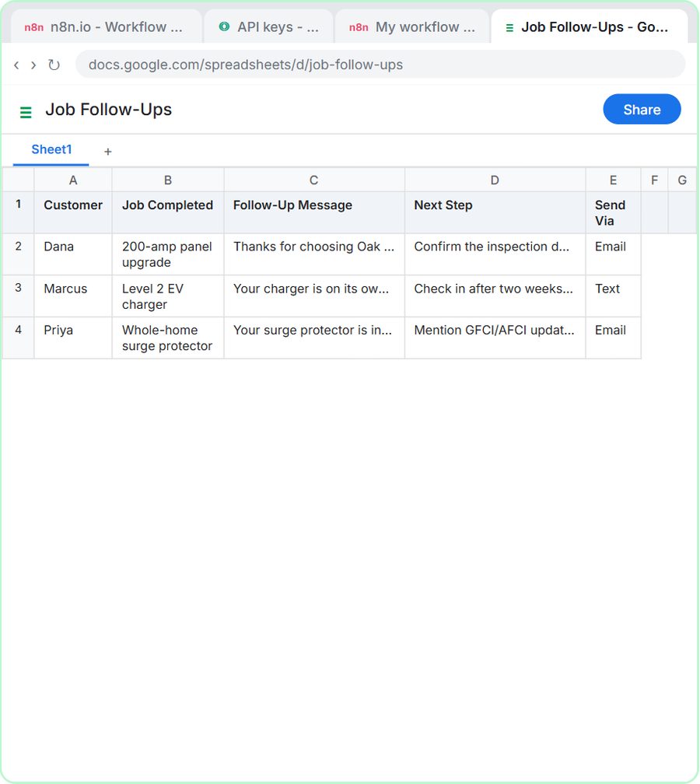Click the API keys tab favicon
700x784 pixels.
225,26
